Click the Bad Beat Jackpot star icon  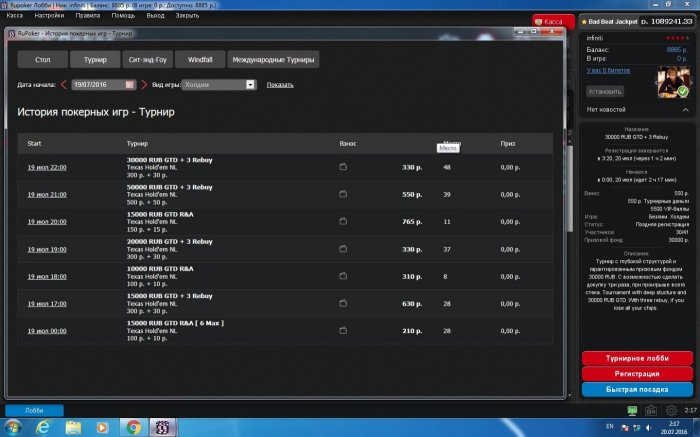pyautogui.click(x=584, y=21)
